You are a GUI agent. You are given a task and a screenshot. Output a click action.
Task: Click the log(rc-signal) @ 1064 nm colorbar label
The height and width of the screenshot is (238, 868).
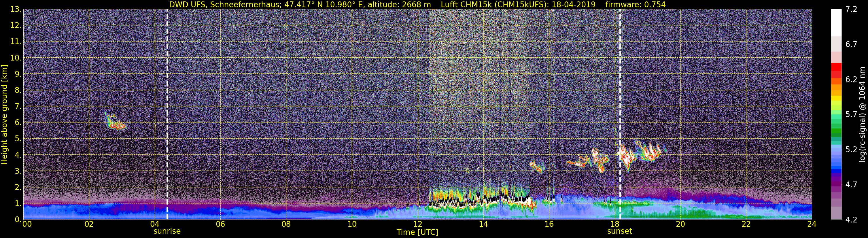coord(862,115)
